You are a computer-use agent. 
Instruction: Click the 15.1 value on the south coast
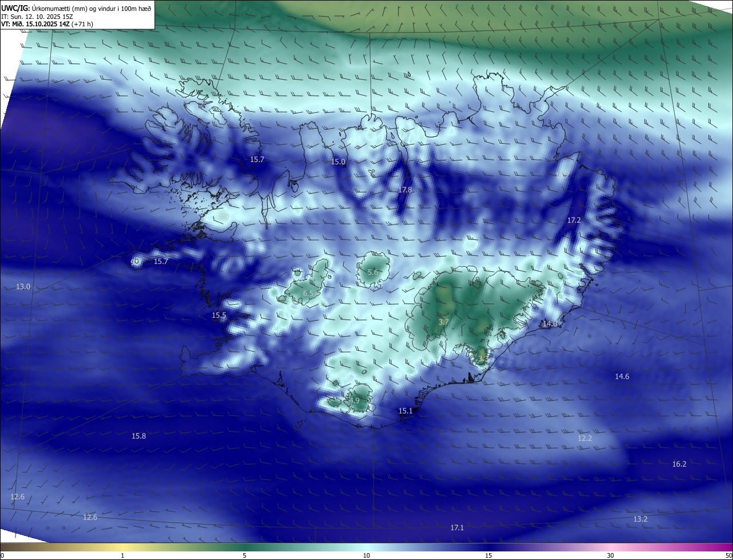pos(405,411)
